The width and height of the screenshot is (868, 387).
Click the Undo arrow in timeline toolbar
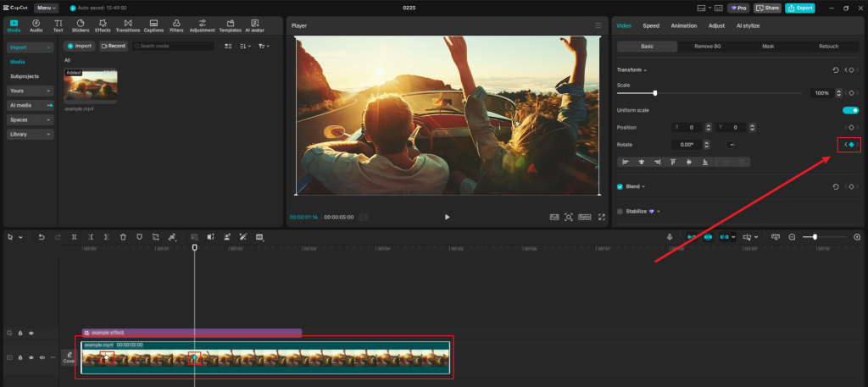click(42, 236)
